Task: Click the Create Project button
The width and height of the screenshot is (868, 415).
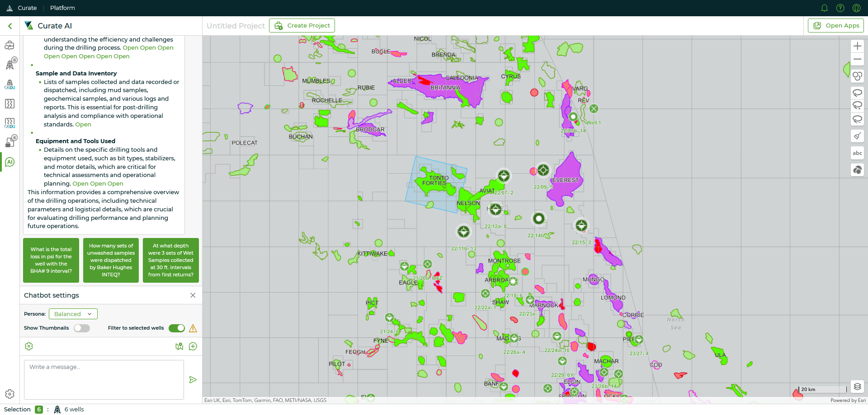Action: pos(302,26)
